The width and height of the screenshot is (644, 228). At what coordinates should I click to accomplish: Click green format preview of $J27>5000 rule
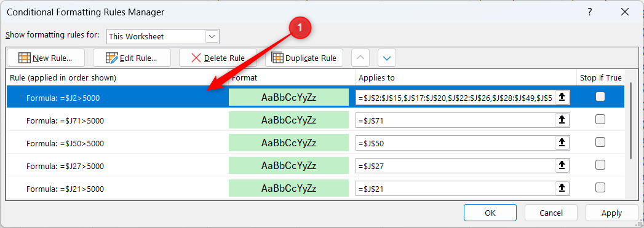tap(288, 166)
